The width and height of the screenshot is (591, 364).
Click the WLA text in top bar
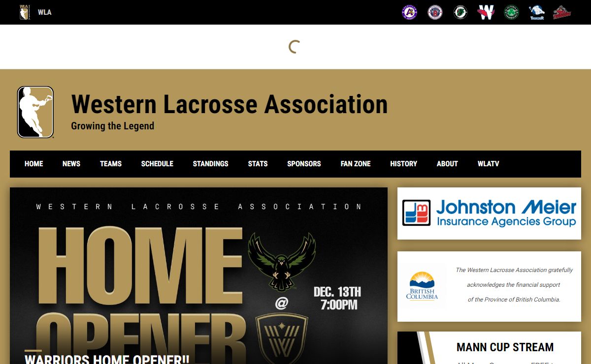pyautogui.click(x=45, y=12)
